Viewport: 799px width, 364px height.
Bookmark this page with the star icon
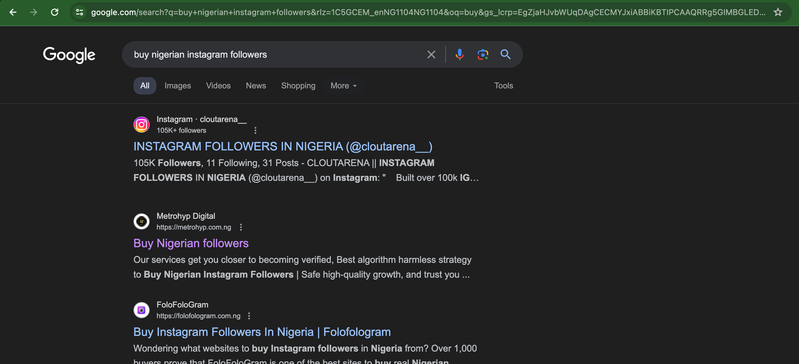pyautogui.click(x=778, y=12)
